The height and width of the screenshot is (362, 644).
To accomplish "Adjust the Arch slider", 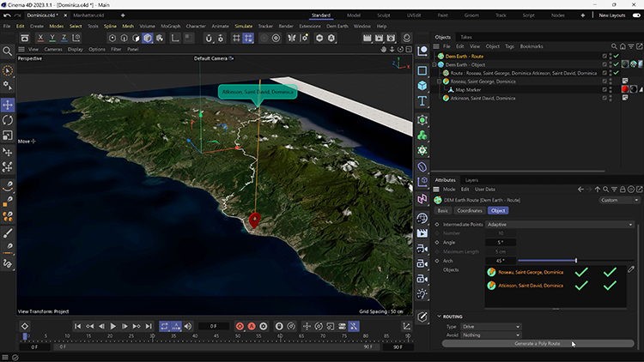I will point(575,260).
